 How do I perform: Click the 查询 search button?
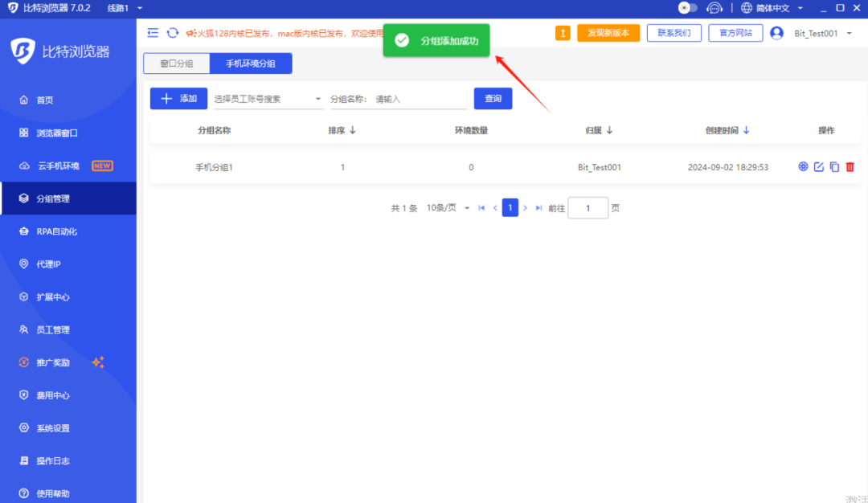[x=493, y=98]
